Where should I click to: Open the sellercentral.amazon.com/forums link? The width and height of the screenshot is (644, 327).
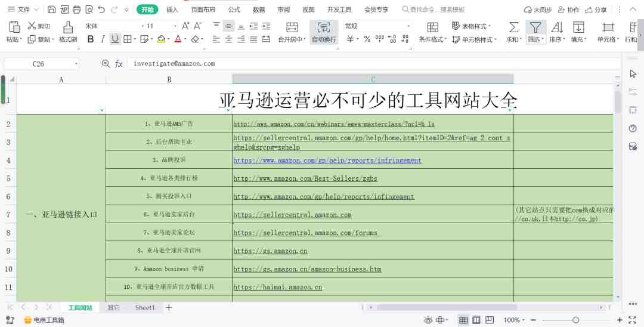(x=307, y=233)
